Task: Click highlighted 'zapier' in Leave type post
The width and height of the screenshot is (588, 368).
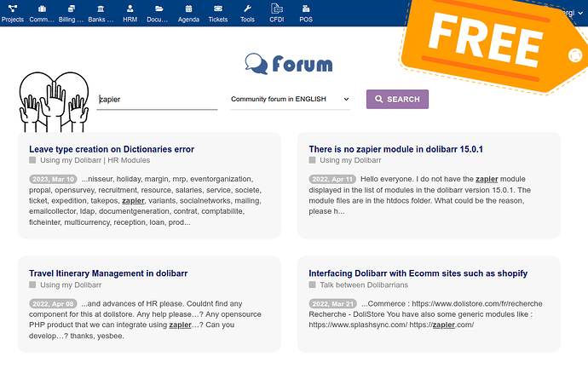Action: 133,201
